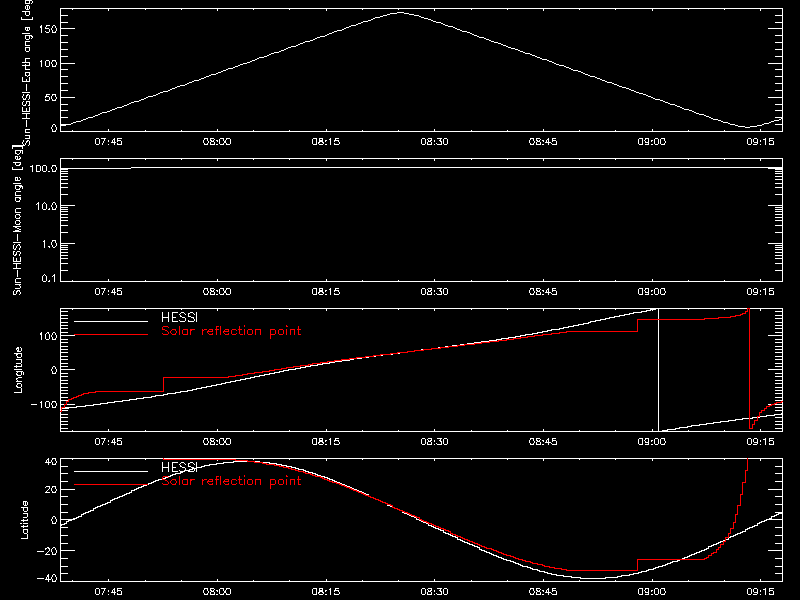Viewport: 800px width, 600px height.
Task: Select the 20 tick on Latitude plot
Action: tap(51, 490)
